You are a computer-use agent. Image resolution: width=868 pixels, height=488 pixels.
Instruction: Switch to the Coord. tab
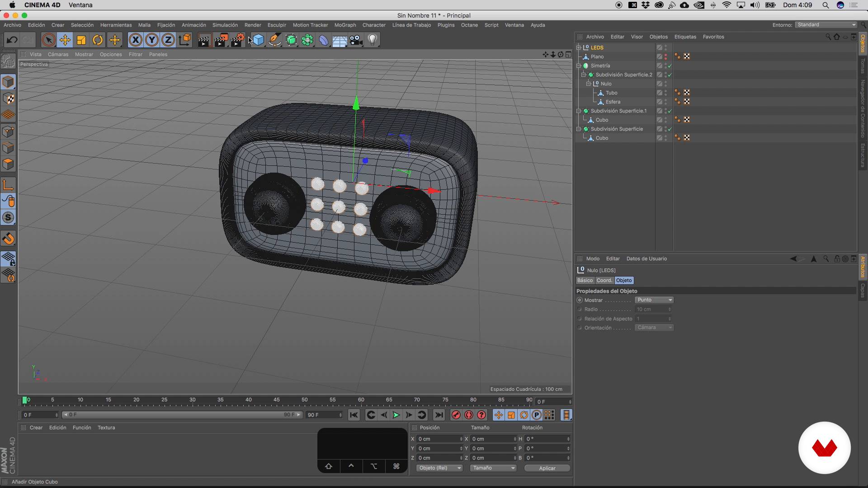click(x=604, y=281)
